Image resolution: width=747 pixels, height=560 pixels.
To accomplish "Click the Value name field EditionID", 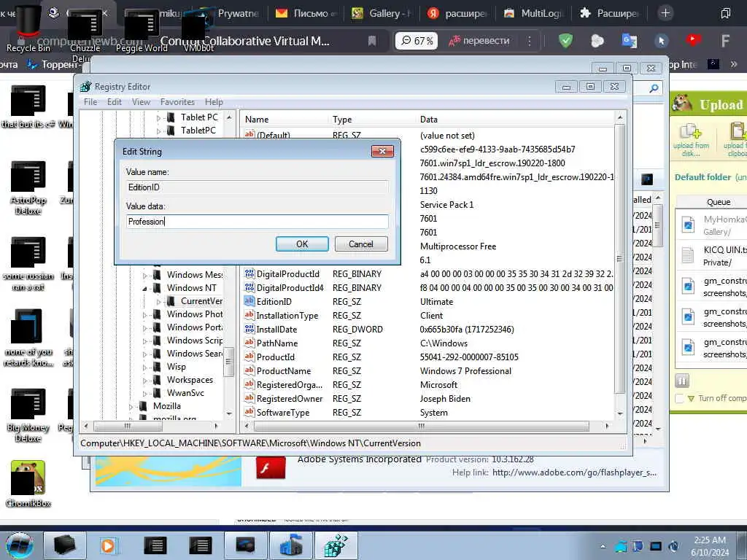I will pyautogui.click(x=258, y=187).
